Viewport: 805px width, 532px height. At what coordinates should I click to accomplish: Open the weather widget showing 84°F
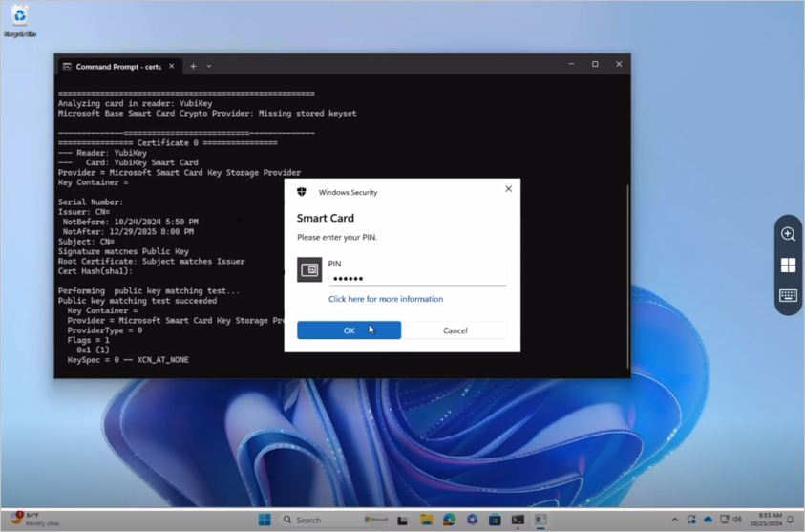[35, 519]
